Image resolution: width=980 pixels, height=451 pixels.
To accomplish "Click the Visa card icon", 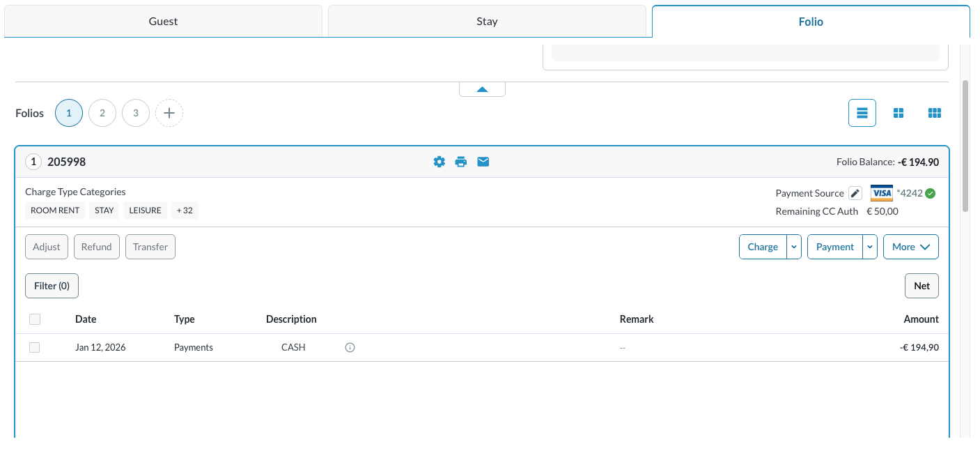I will tap(881, 192).
